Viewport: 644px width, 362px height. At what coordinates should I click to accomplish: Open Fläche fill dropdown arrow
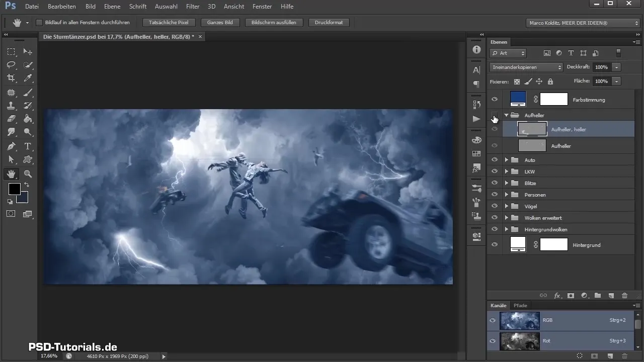616,81
